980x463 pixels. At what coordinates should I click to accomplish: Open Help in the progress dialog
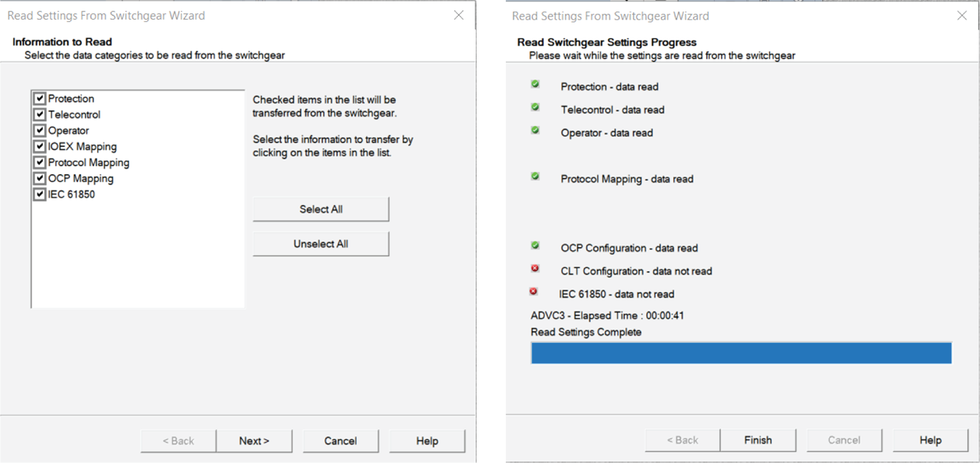click(930, 440)
